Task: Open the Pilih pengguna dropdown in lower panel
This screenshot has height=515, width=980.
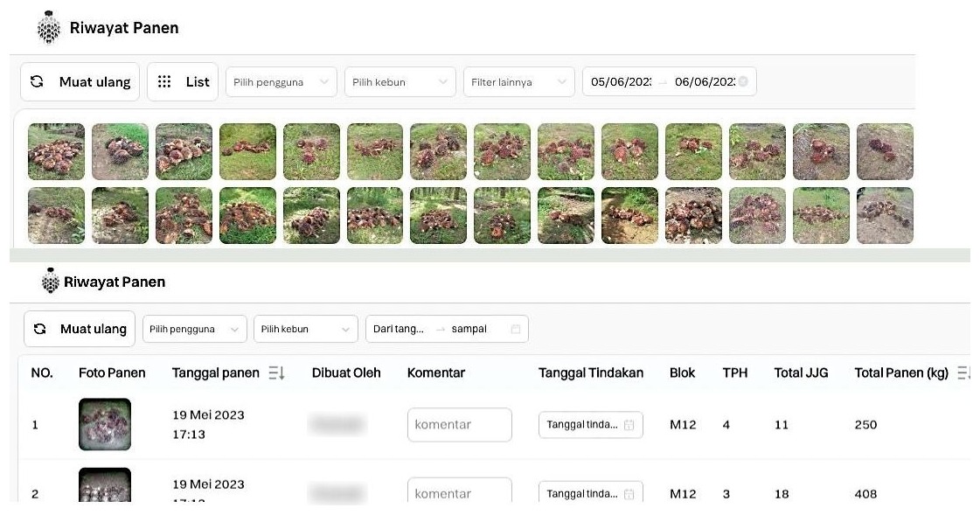Action: point(195,329)
